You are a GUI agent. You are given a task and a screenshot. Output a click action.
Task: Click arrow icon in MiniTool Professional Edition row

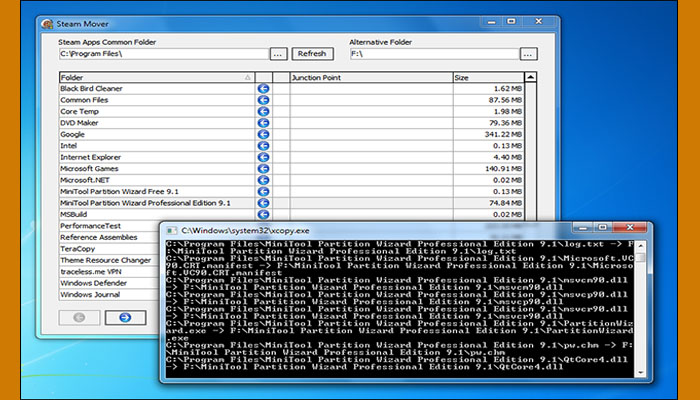[x=263, y=203]
